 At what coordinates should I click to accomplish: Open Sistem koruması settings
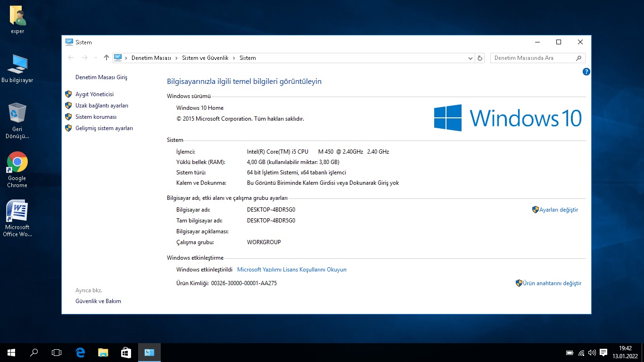(x=96, y=117)
